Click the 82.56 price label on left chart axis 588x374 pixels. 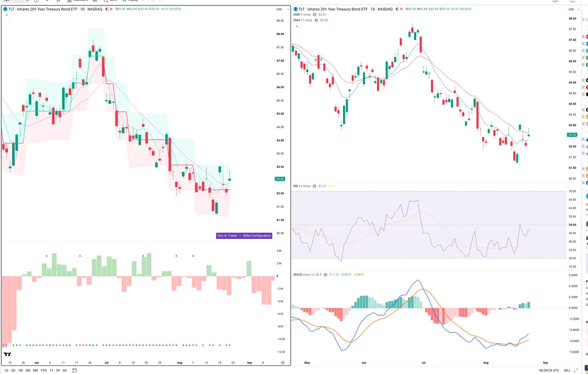(280, 179)
